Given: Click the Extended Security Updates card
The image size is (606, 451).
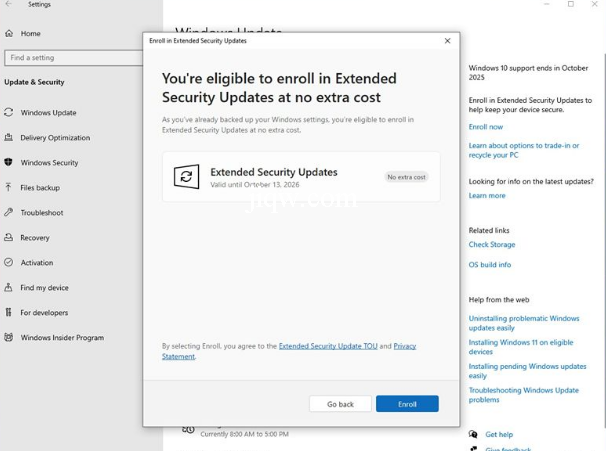Looking at the screenshot, I should [301, 177].
